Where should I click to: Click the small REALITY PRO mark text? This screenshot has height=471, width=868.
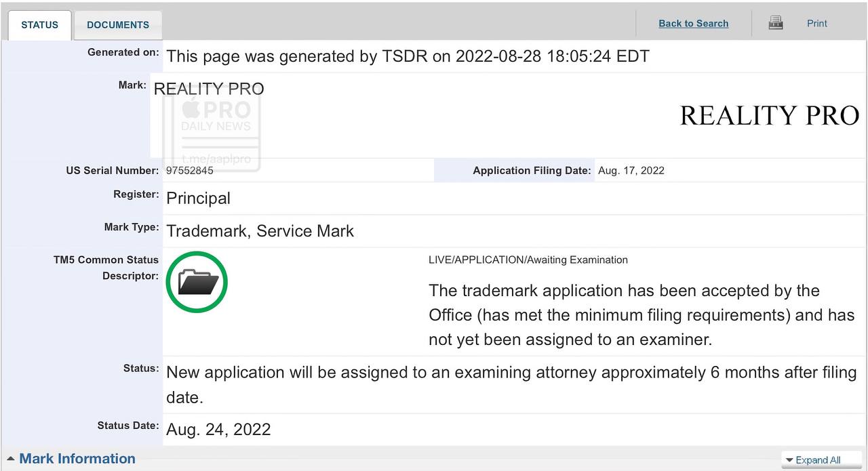209,89
